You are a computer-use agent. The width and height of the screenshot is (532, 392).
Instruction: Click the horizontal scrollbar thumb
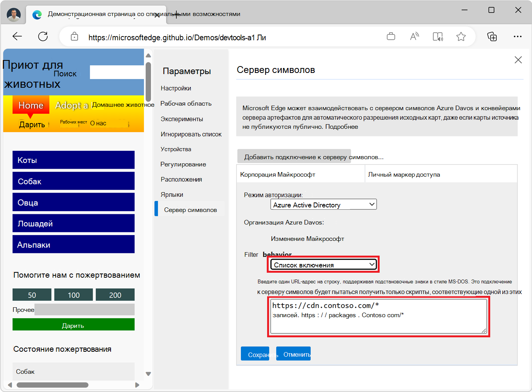coord(52,385)
